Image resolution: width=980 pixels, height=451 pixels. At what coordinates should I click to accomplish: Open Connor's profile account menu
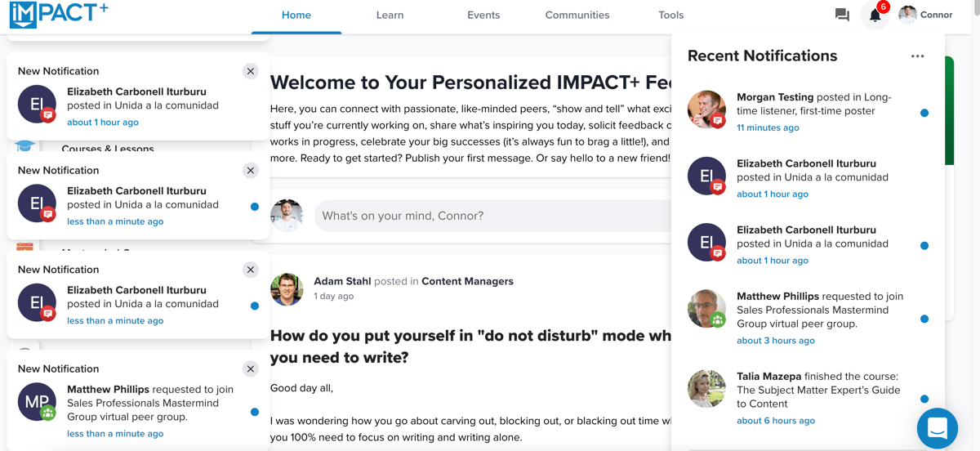tap(925, 15)
